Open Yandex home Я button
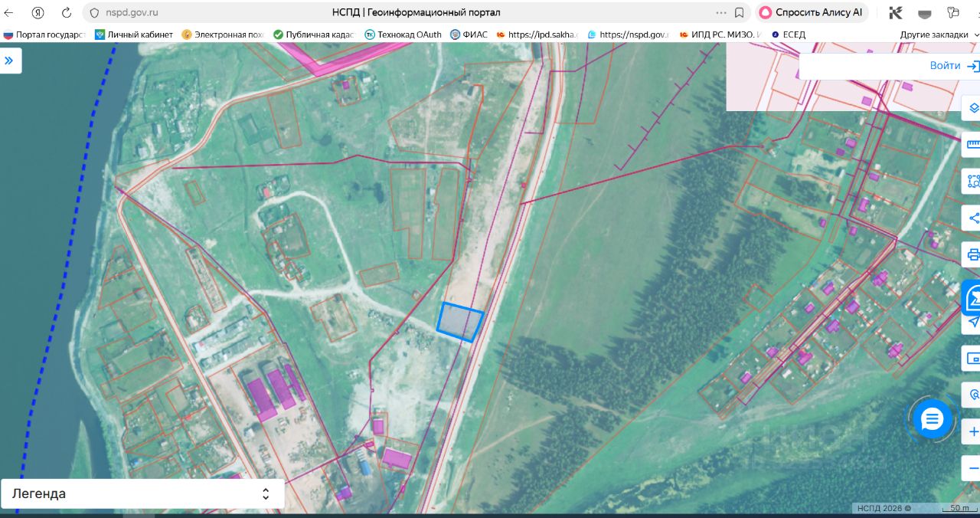The image size is (980, 518). (38, 13)
